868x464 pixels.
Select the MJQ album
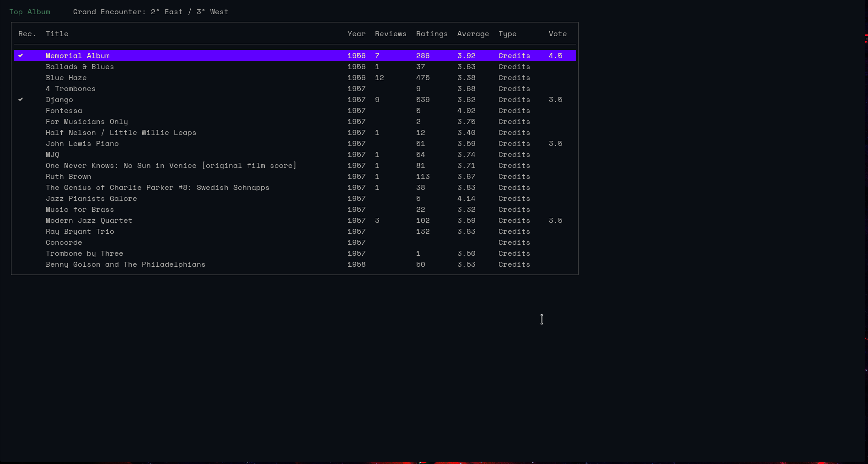pyautogui.click(x=53, y=155)
